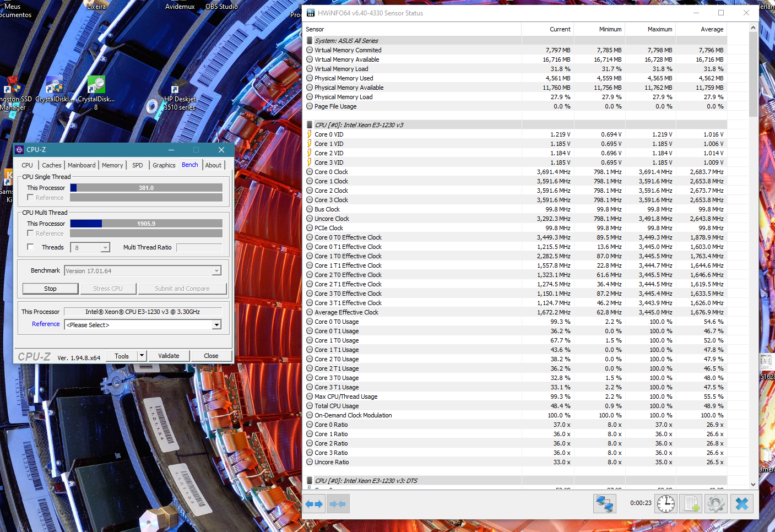Click the CPU [#0] Xeon E3-1230 v3 section icon
Viewport: 775px width, 532px height.
310,125
